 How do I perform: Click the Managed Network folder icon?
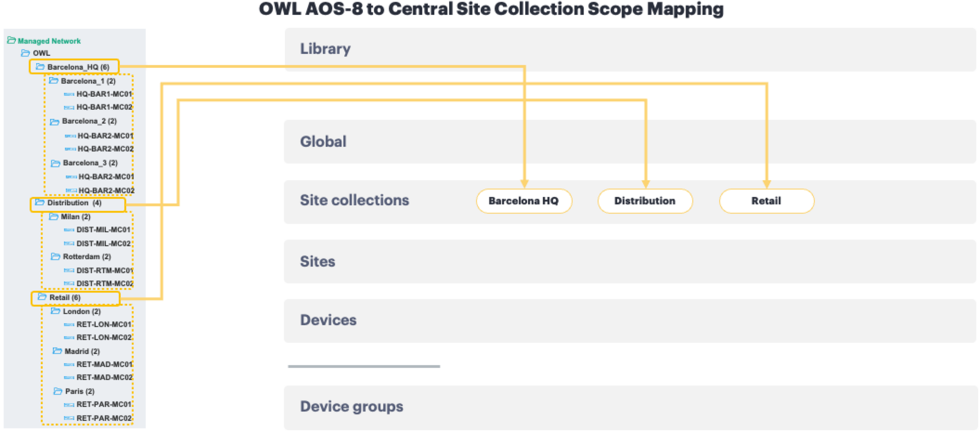coord(12,40)
